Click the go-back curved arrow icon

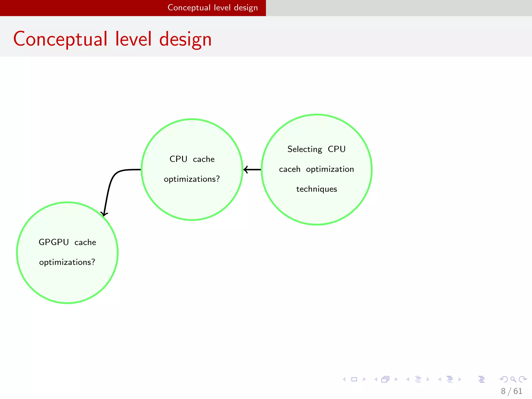pyautogui.click(x=503, y=379)
